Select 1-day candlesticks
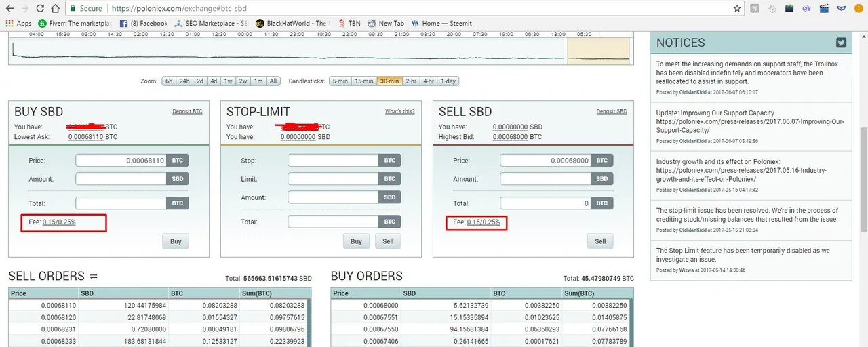 point(448,81)
